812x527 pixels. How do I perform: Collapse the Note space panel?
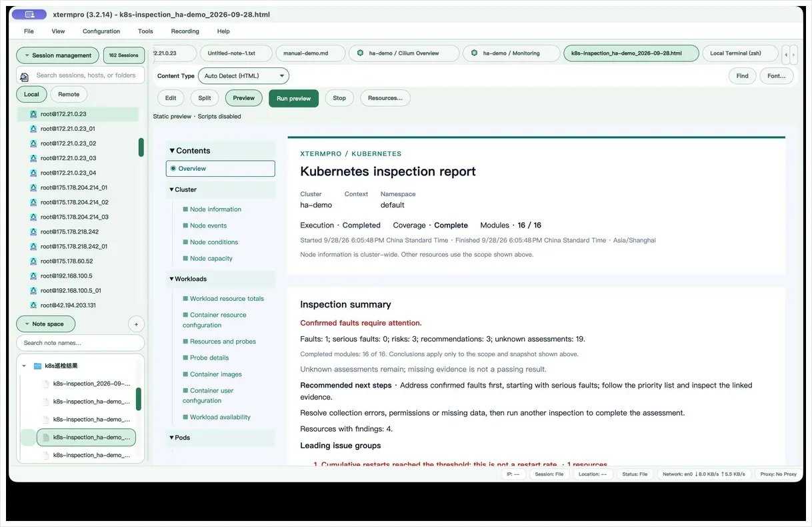(46, 324)
